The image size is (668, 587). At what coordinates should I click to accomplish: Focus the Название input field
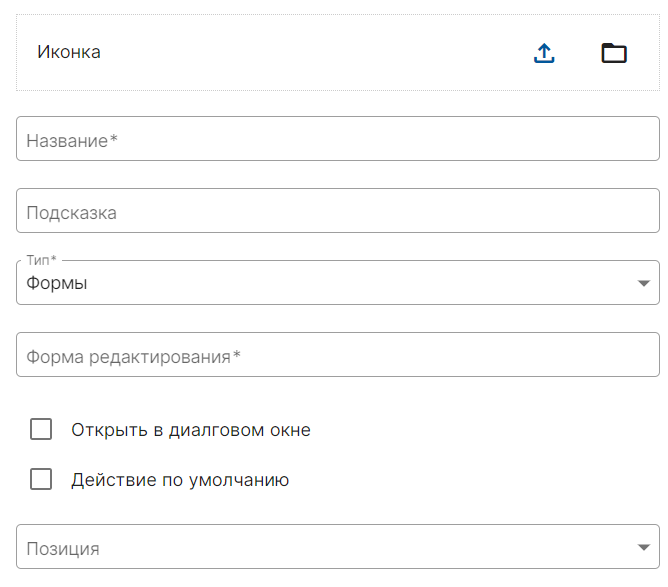pyautogui.click(x=338, y=138)
